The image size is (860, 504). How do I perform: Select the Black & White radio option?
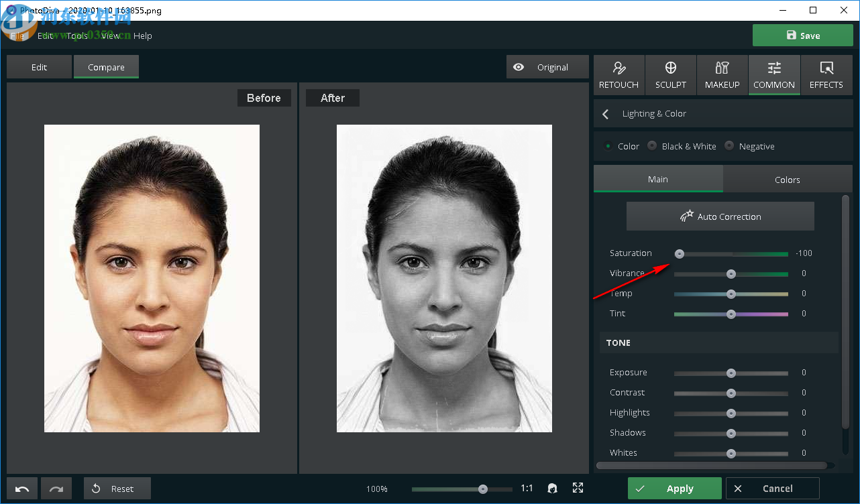tap(652, 146)
